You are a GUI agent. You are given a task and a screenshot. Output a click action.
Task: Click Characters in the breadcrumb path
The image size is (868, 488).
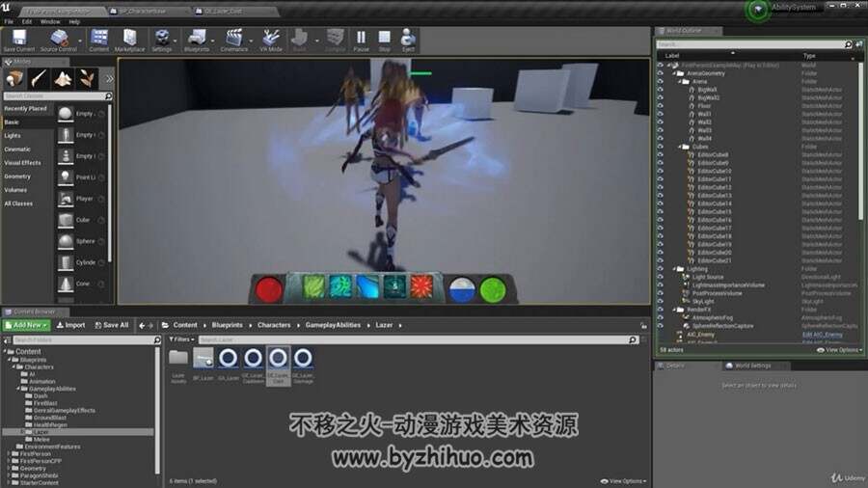point(274,325)
